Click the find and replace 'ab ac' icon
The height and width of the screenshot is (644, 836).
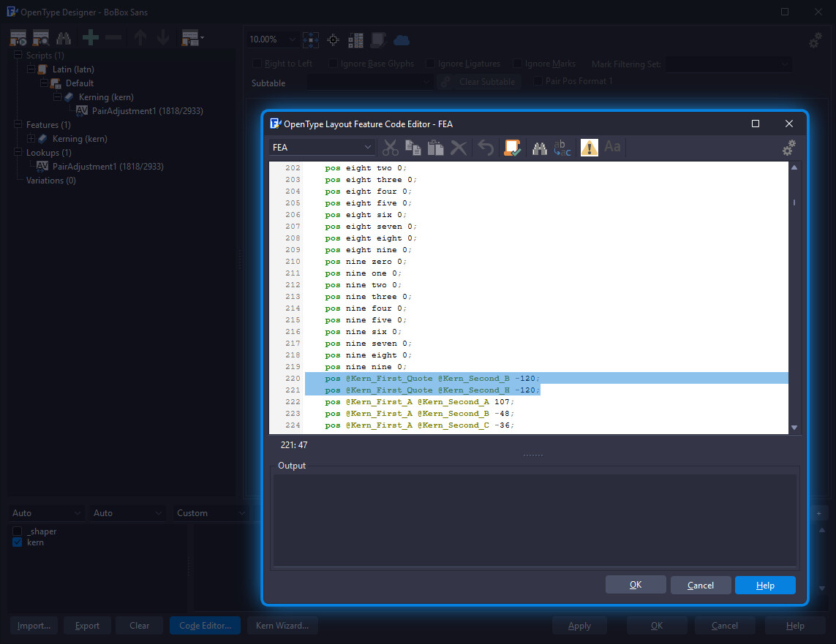pyautogui.click(x=562, y=148)
